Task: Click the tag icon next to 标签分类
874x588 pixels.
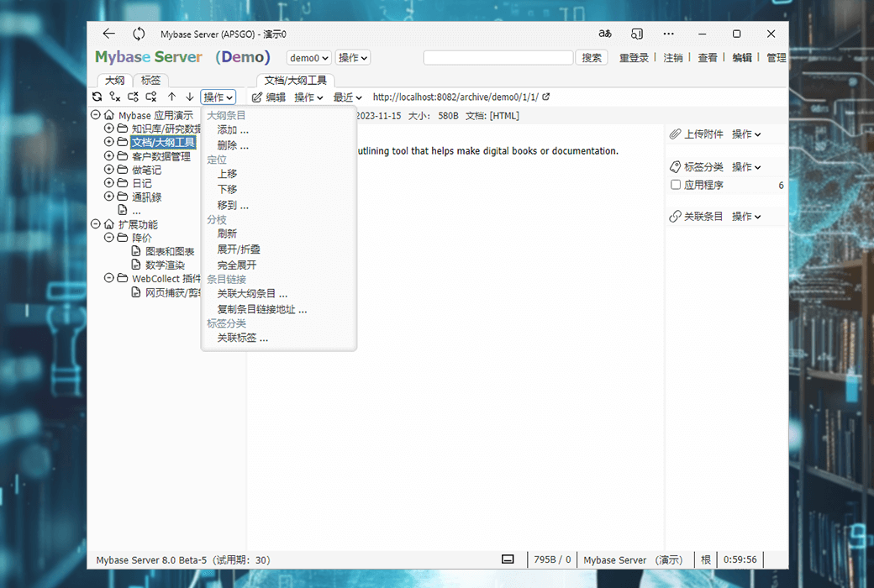Action: pos(674,166)
